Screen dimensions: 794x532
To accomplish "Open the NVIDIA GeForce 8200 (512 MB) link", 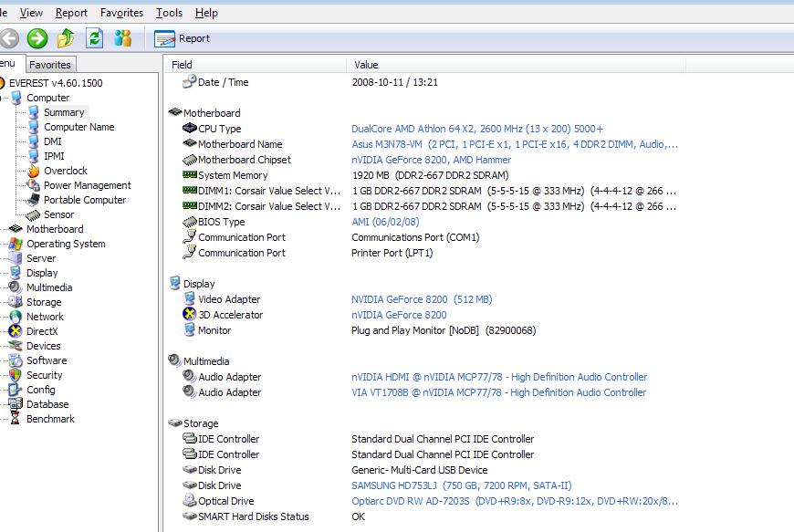I will tap(422, 299).
